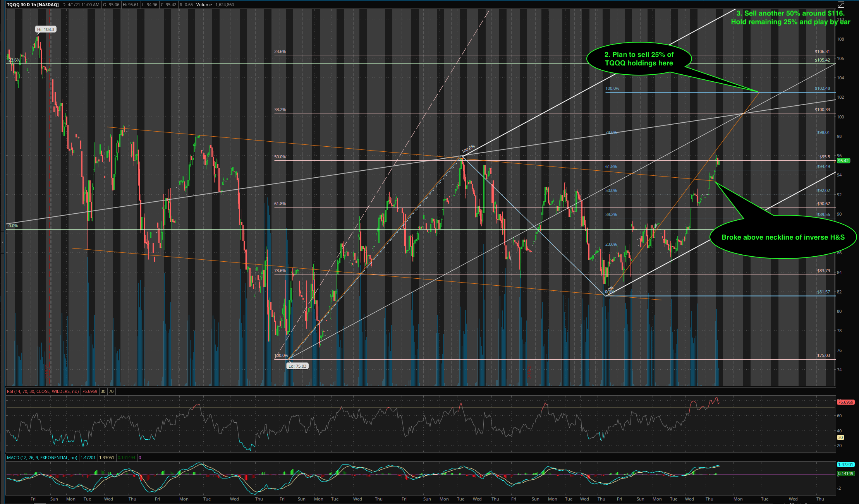Click the red 76.6969 RSI axis tag
This screenshot has width=859, height=504.
[845, 402]
